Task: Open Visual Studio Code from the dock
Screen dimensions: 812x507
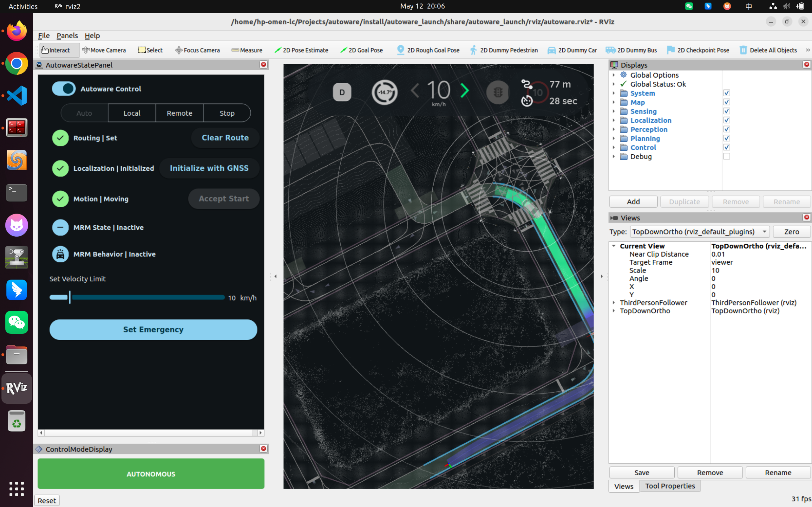Action: (x=16, y=96)
